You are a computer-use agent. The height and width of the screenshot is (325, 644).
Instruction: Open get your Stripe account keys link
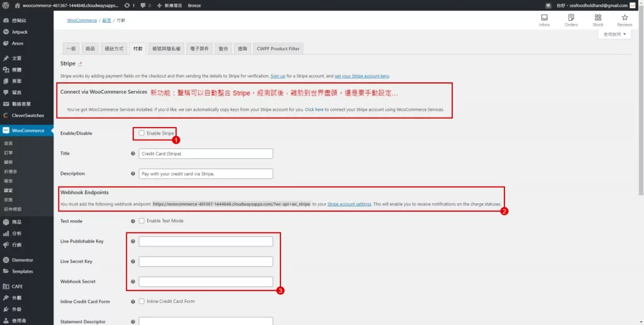tap(362, 76)
